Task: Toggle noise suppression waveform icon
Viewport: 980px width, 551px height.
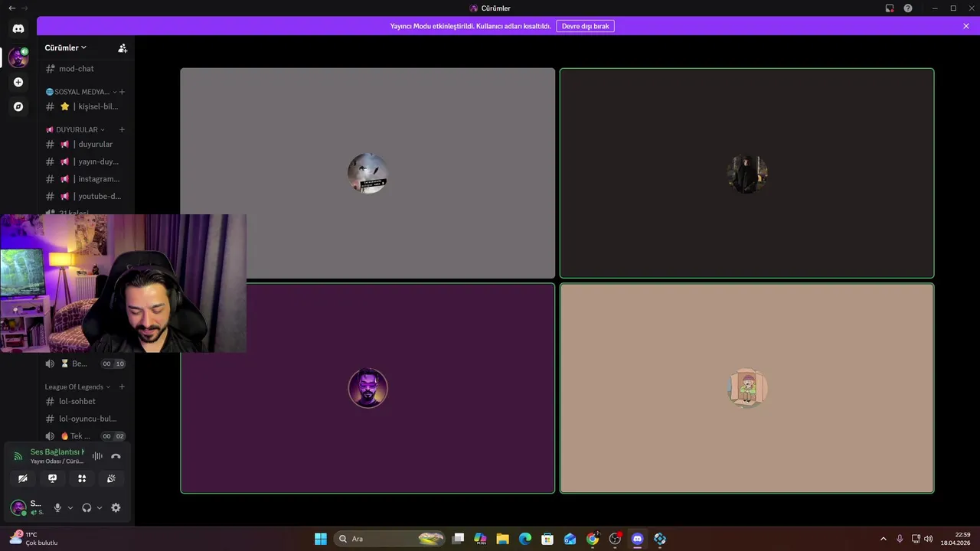Action: click(x=97, y=456)
